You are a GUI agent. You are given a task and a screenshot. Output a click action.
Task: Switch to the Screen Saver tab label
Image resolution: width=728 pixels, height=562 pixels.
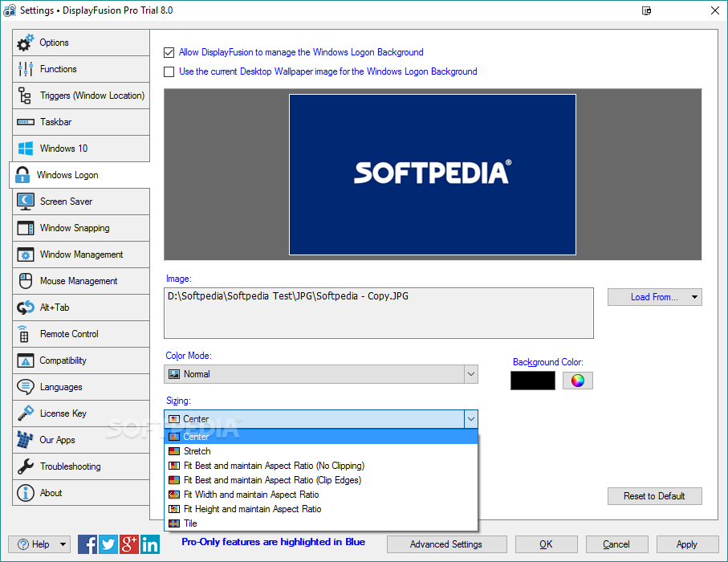tap(66, 202)
